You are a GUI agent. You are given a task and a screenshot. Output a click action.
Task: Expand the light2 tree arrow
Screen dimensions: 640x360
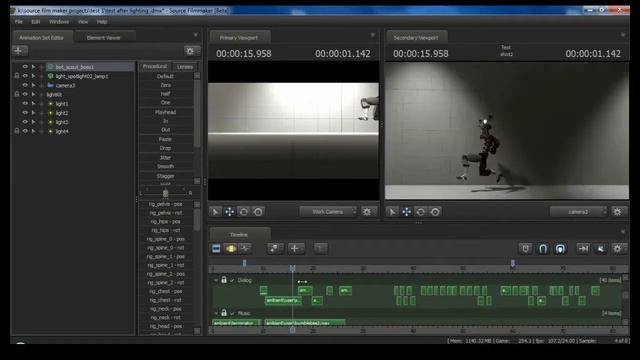(x=33, y=113)
